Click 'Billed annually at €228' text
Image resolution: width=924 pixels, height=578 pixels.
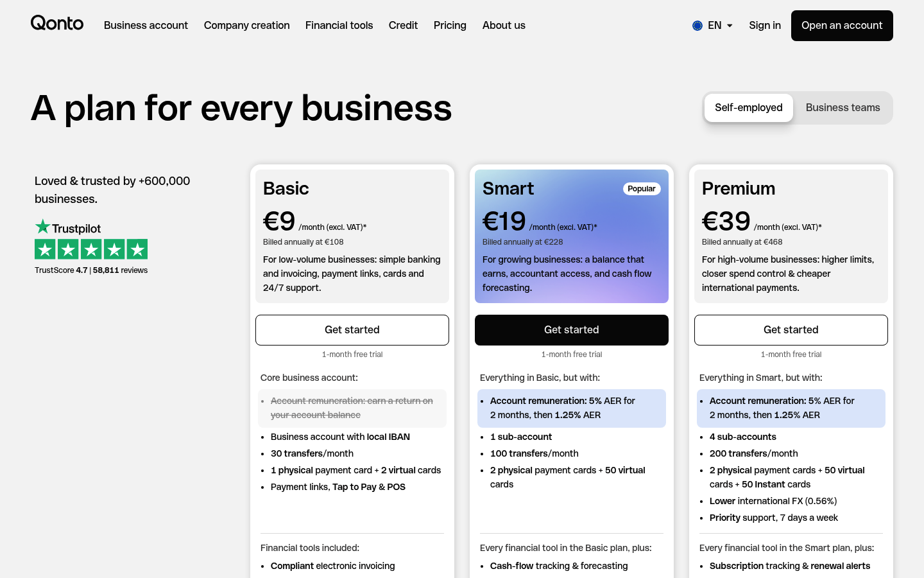click(523, 242)
